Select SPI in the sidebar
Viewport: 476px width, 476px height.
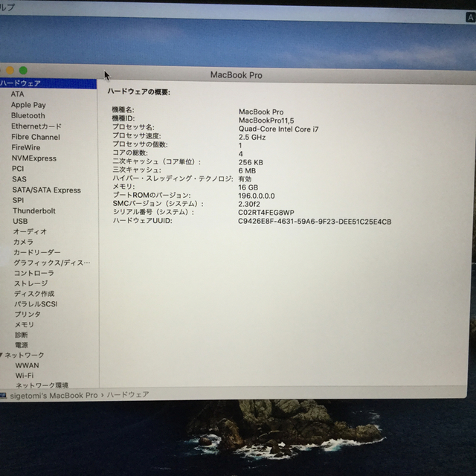click(x=18, y=200)
